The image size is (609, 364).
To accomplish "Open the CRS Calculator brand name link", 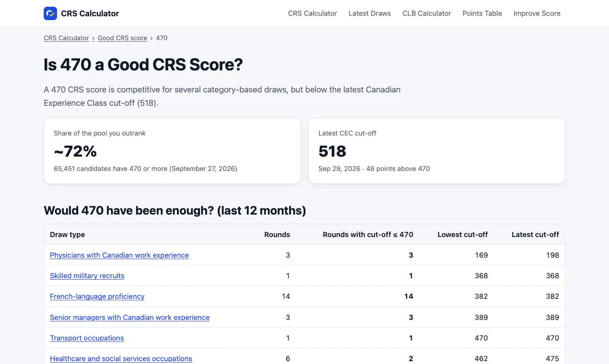I will 90,13.
